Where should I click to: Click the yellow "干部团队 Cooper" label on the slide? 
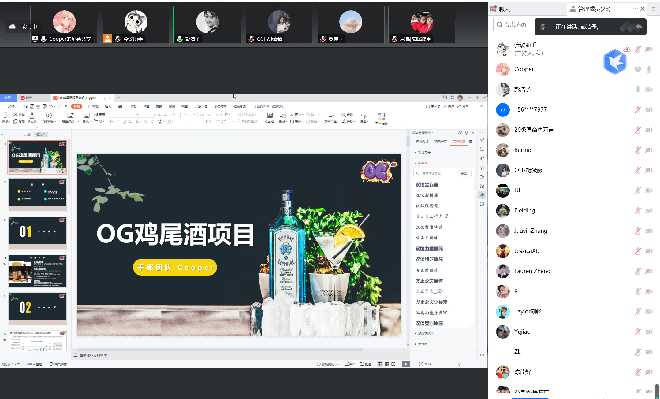tap(175, 267)
